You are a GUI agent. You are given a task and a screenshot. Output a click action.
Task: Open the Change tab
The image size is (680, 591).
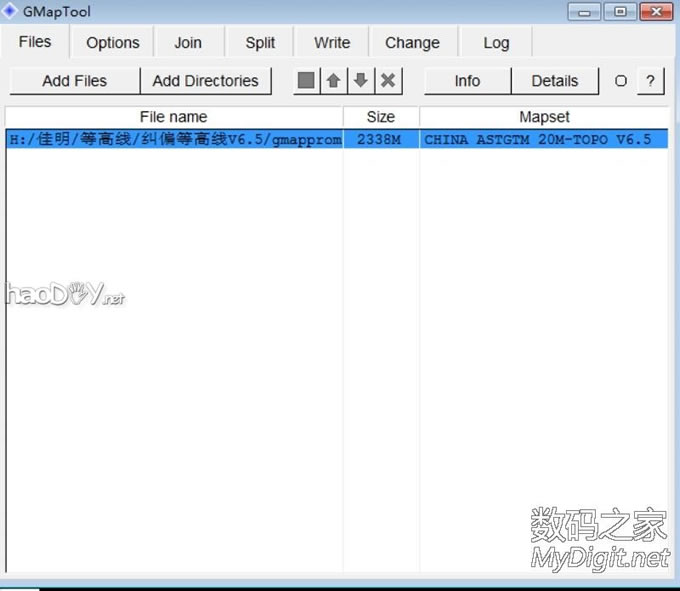pyautogui.click(x=412, y=42)
